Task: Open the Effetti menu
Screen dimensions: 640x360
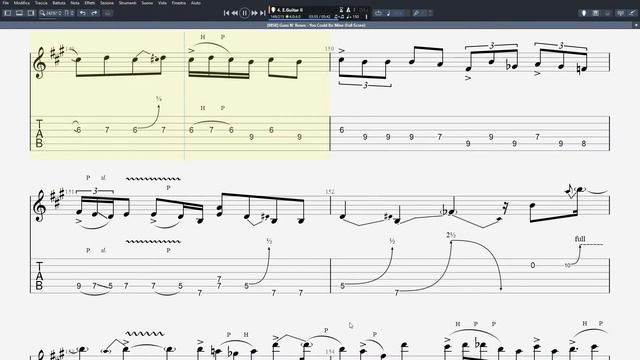Action: click(90, 3)
